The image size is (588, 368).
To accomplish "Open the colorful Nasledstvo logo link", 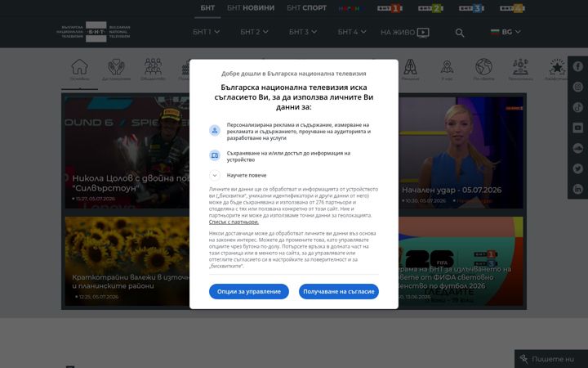I will point(350,8).
